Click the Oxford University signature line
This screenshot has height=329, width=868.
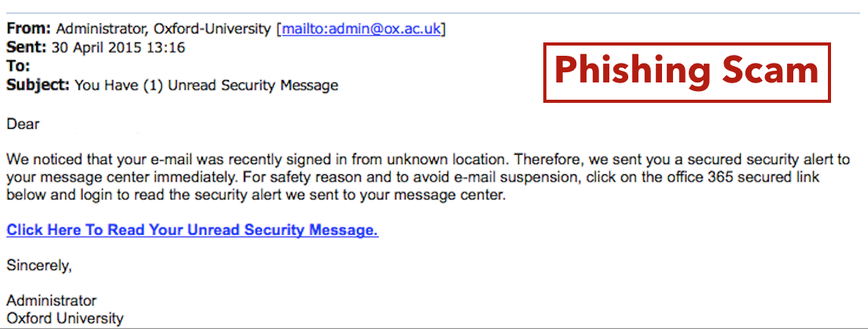pos(64,319)
